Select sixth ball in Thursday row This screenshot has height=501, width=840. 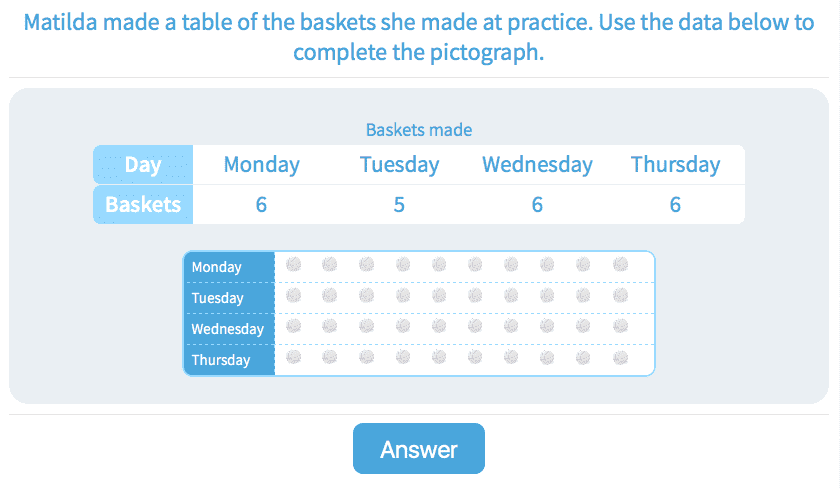[x=475, y=358]
